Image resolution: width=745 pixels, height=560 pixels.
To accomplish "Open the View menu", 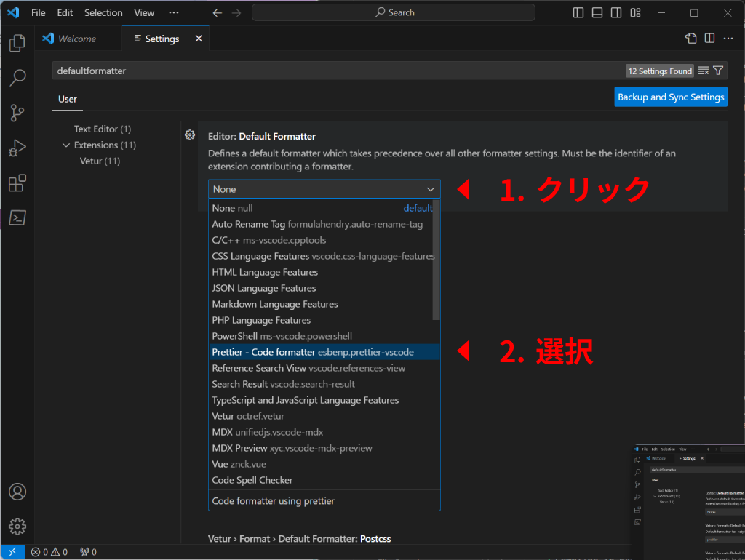I will point(144,13).
